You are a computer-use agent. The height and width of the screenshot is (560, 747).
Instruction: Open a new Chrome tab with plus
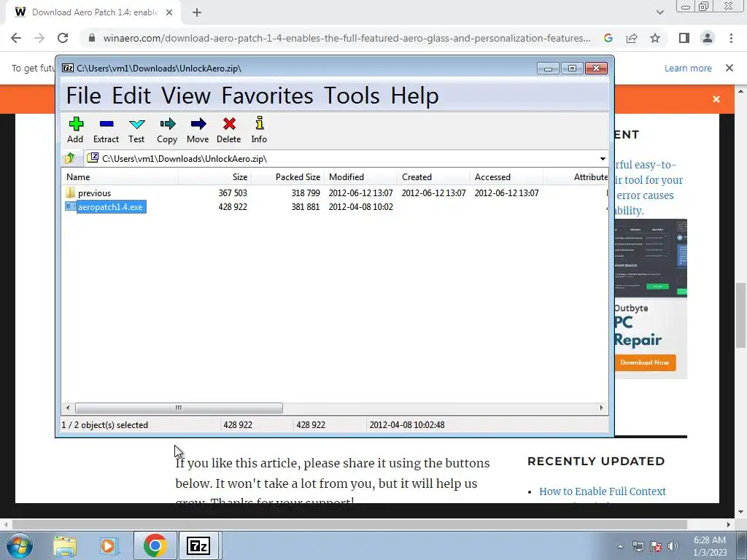(x=197, y=12)
